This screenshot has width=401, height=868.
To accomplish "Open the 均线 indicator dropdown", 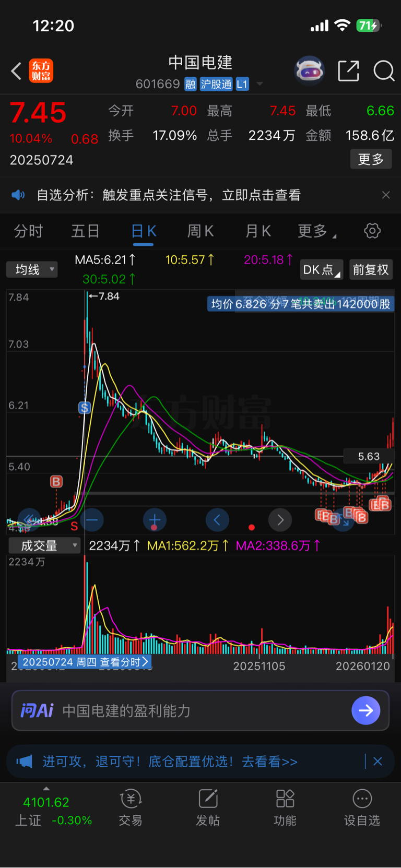I will click(32, 269).
